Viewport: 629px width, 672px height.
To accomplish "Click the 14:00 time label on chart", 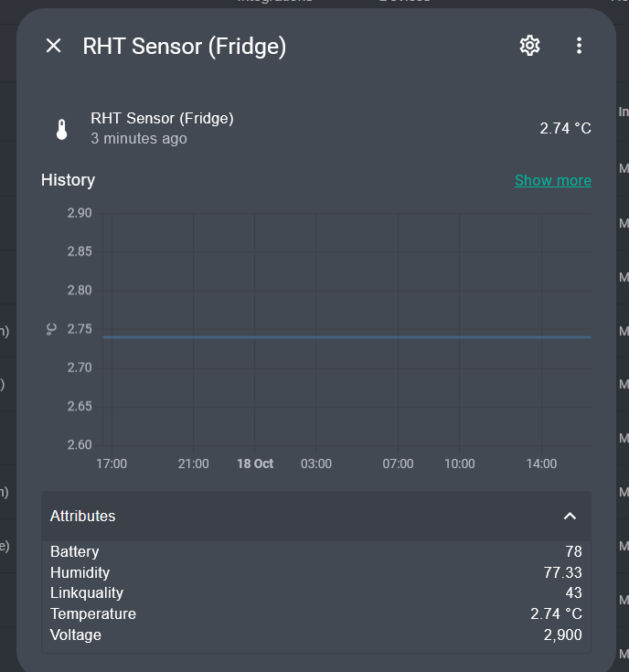I will pyautogui.click(x=541, y=464).
